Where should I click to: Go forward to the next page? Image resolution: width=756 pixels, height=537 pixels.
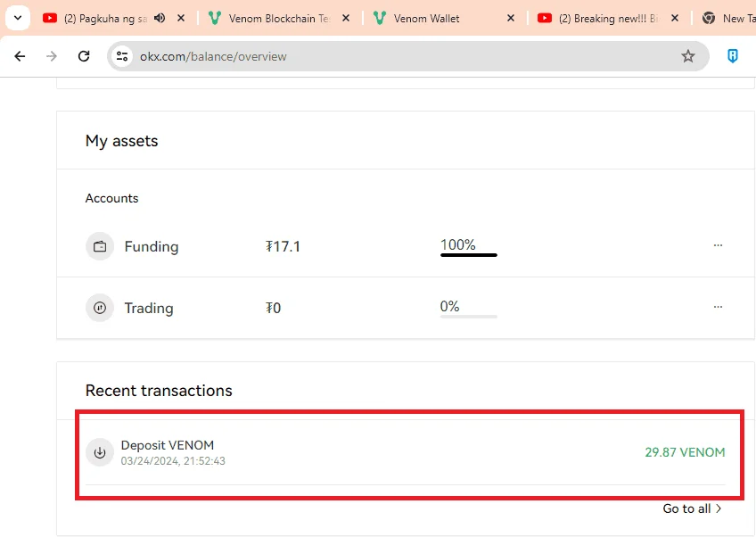(x=52, y=56)
